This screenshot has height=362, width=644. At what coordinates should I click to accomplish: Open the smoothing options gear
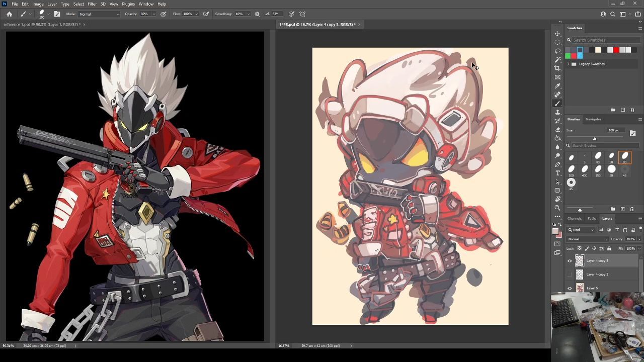(x=257, y=14)
